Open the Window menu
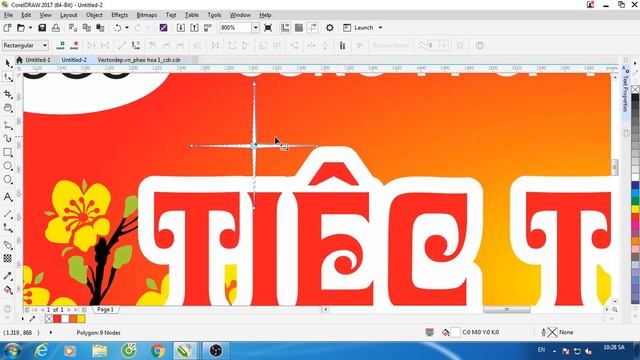 (240, 15)
